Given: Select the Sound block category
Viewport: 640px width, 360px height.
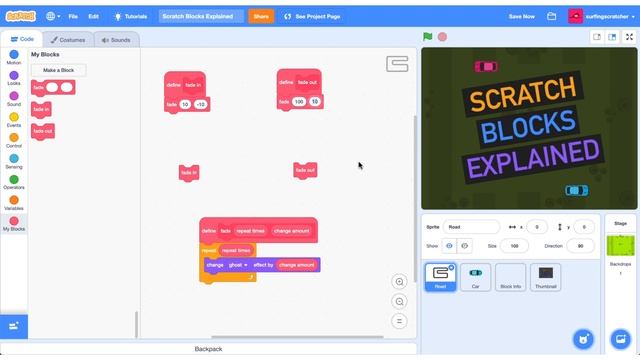Looking at the screenshot, I should tap(14, 99).
